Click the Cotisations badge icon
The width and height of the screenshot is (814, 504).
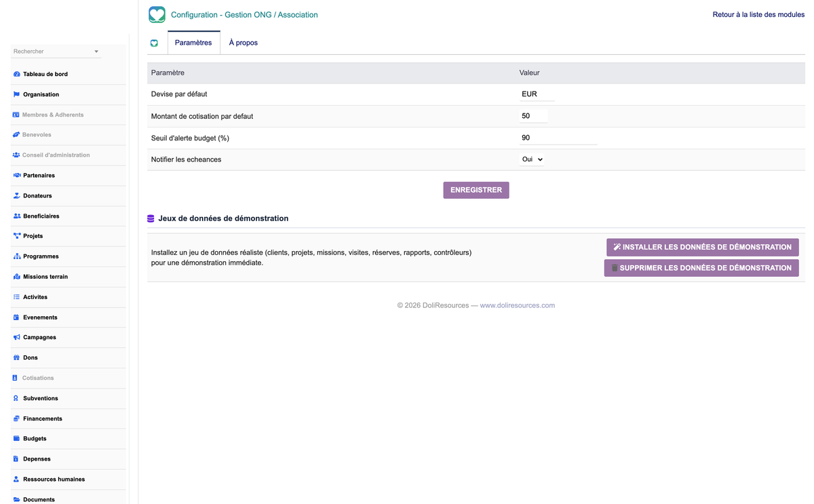coord(16,378)
